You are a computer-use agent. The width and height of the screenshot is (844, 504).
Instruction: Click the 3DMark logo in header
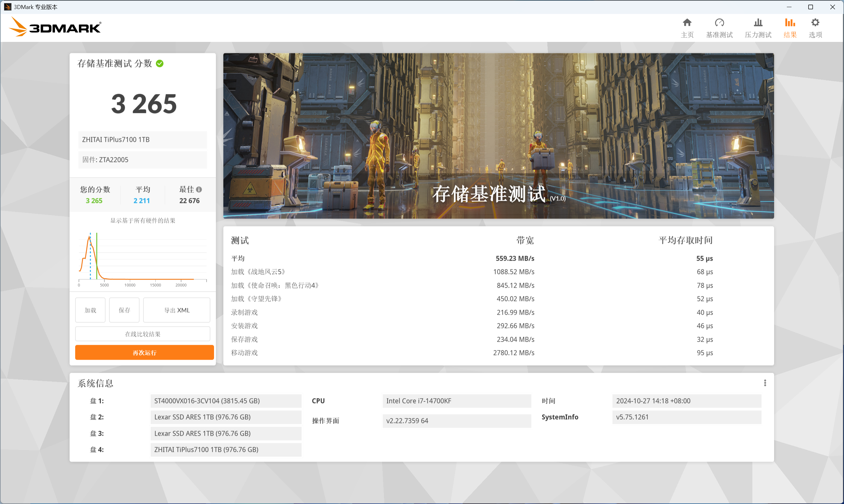55,27
